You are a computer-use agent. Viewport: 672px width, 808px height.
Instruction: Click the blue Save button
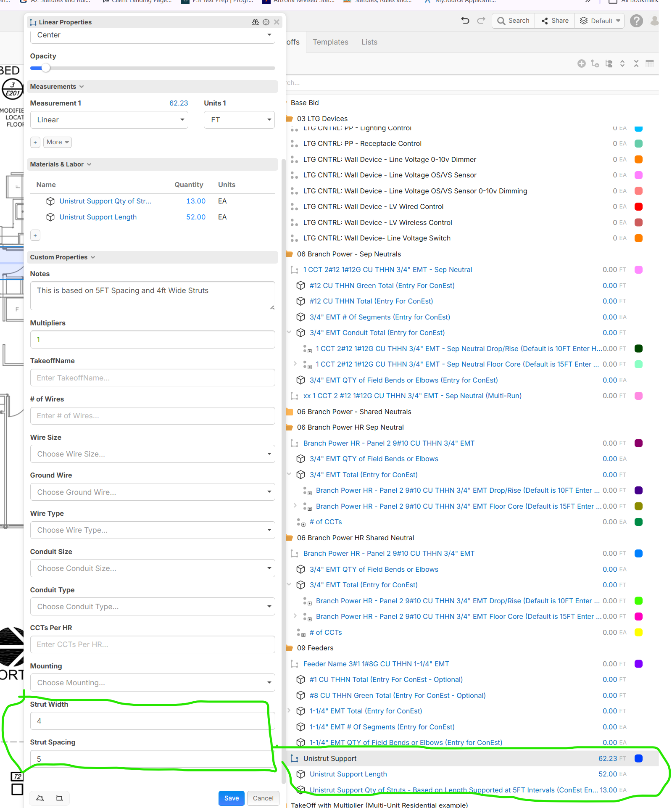click(231, 798)
